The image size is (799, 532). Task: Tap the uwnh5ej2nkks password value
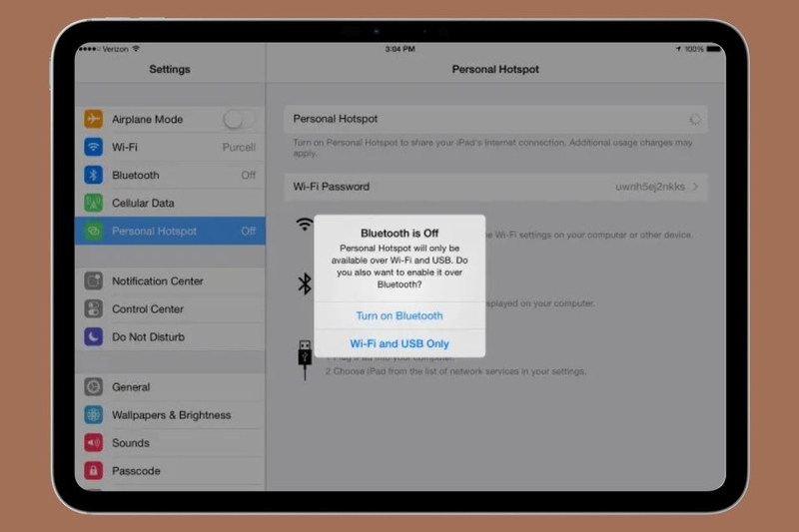[x=650, y=187]
